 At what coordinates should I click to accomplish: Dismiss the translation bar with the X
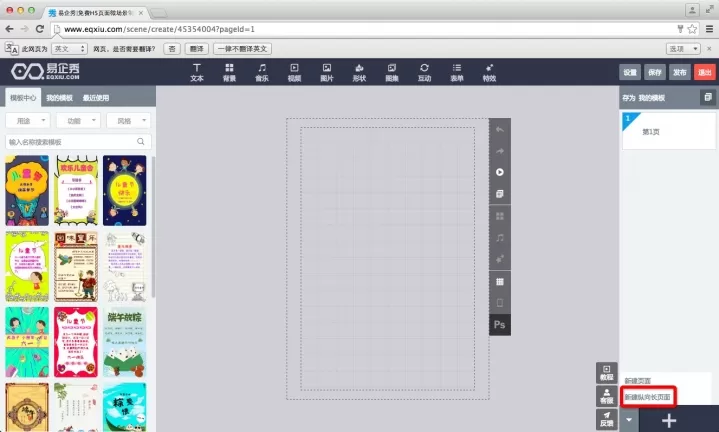click(709, 49)
